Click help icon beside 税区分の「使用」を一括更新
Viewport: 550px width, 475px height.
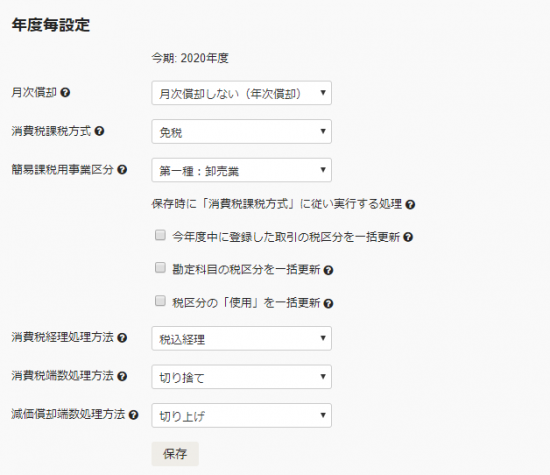pyautogui.click(x=328, y=303)
